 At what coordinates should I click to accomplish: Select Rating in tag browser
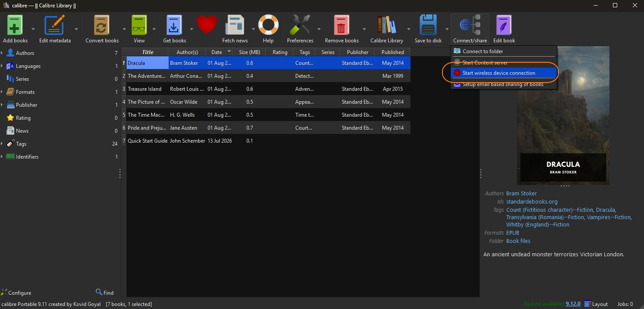click(x=60, y=118)
